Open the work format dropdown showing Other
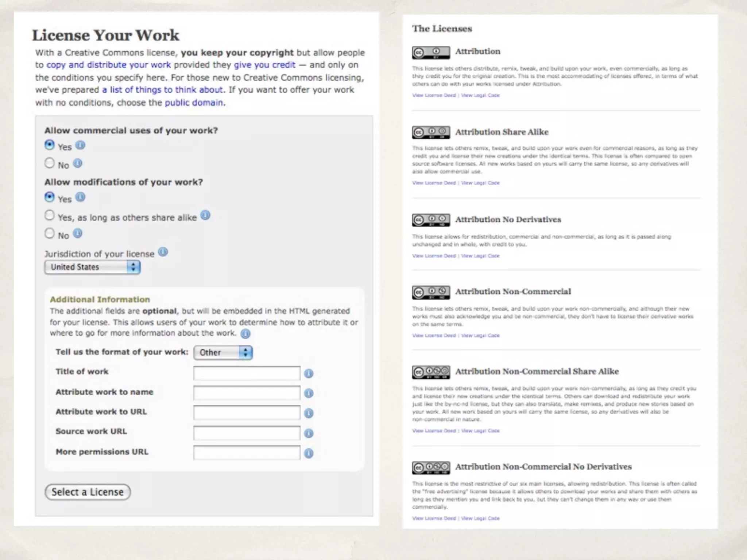 tap(223, 353)
